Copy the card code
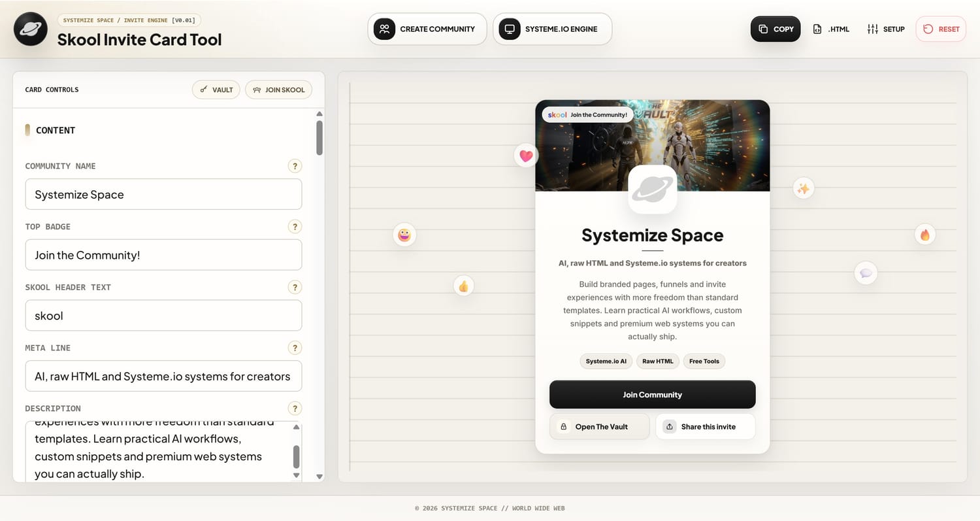 [776, 29]
